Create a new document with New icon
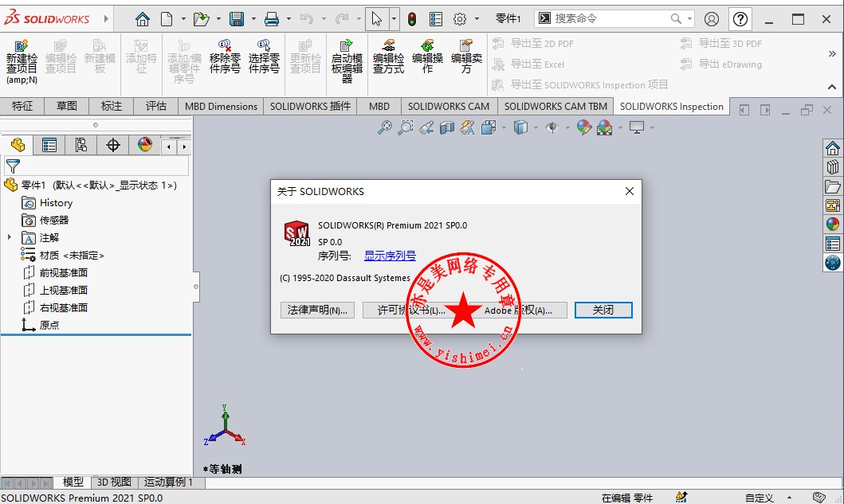Screen dimensions: 844x504 pyautogui.click(x=167, y=19)
